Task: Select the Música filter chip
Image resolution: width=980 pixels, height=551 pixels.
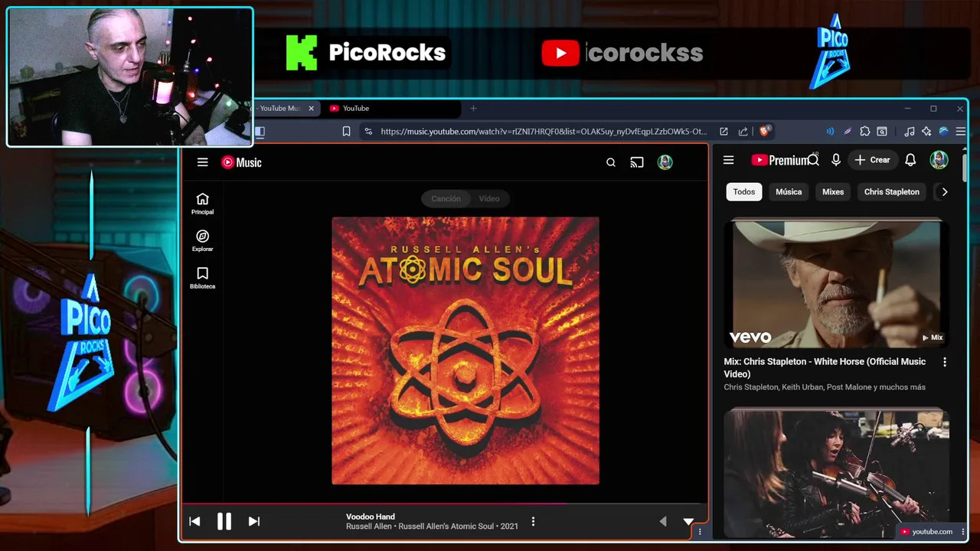Action: coord(789,192)
